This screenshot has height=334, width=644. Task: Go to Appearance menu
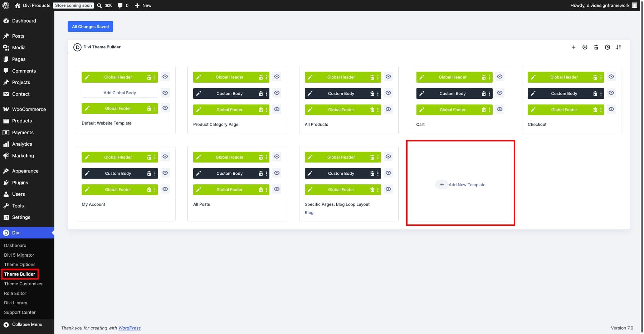[27, 171]
